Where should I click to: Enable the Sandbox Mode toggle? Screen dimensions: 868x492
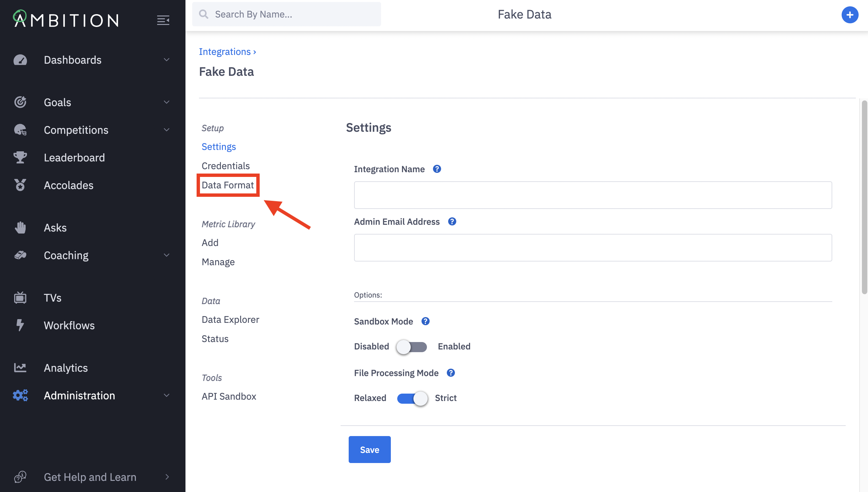click(x=411, y=347)
